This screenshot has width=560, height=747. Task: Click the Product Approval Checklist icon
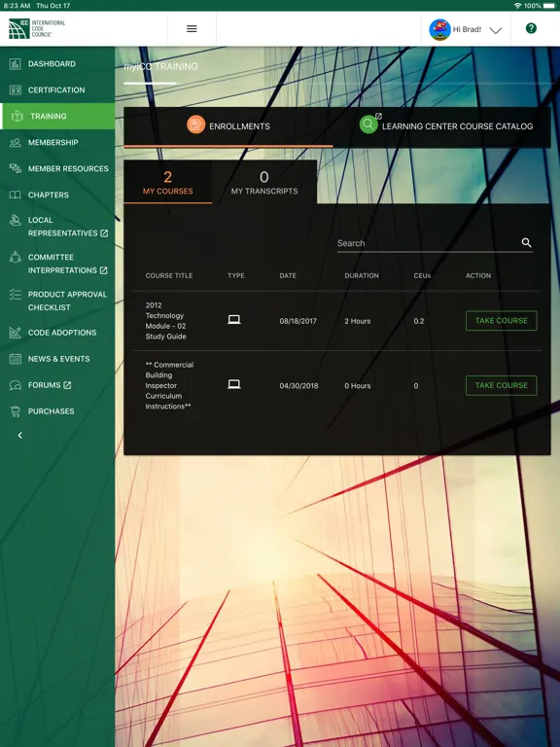pyautogui.click(x=16, y=295)
